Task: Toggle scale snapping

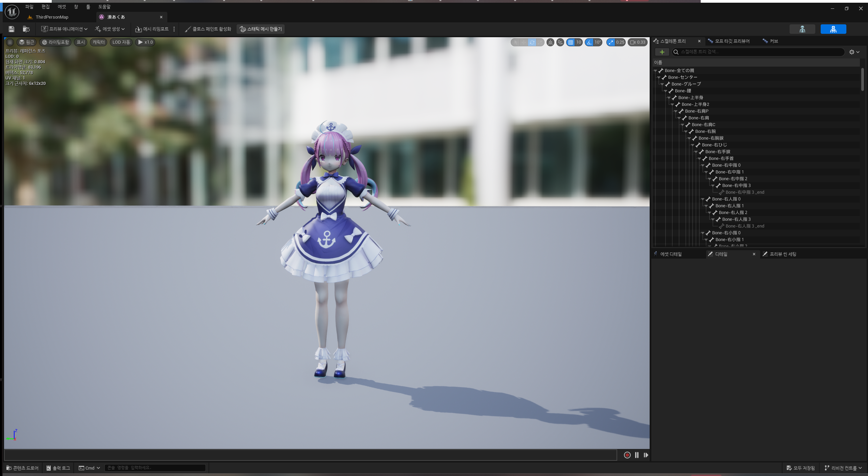Action: [x=611, y=42]
